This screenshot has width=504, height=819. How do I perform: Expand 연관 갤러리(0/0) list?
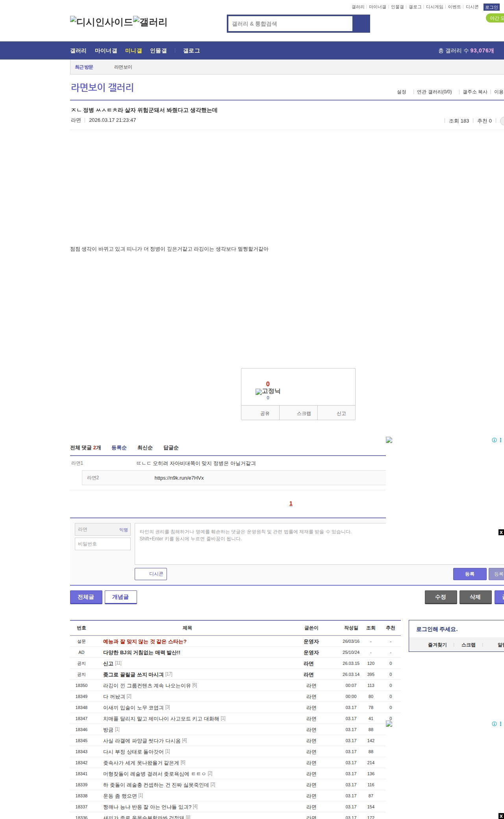coord(434,92)
